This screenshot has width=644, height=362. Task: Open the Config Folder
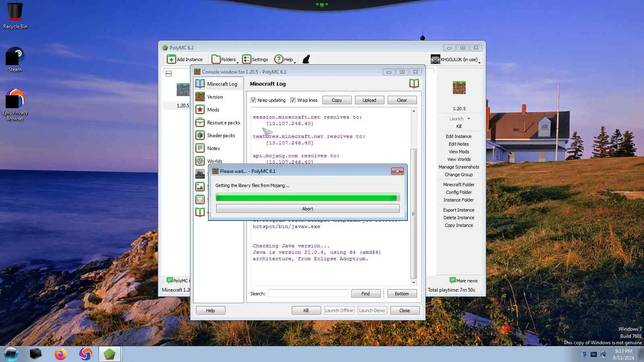459,192
